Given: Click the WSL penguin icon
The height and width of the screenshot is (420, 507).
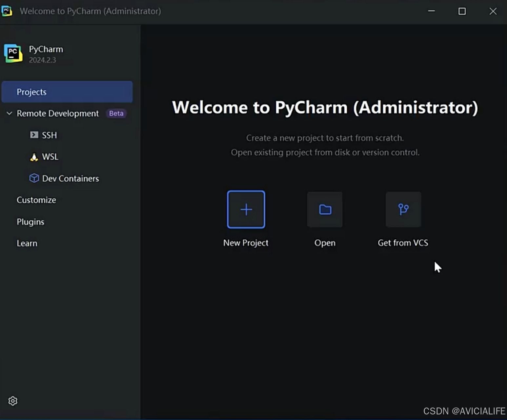Looking at the screenshot, I should 34,157.
